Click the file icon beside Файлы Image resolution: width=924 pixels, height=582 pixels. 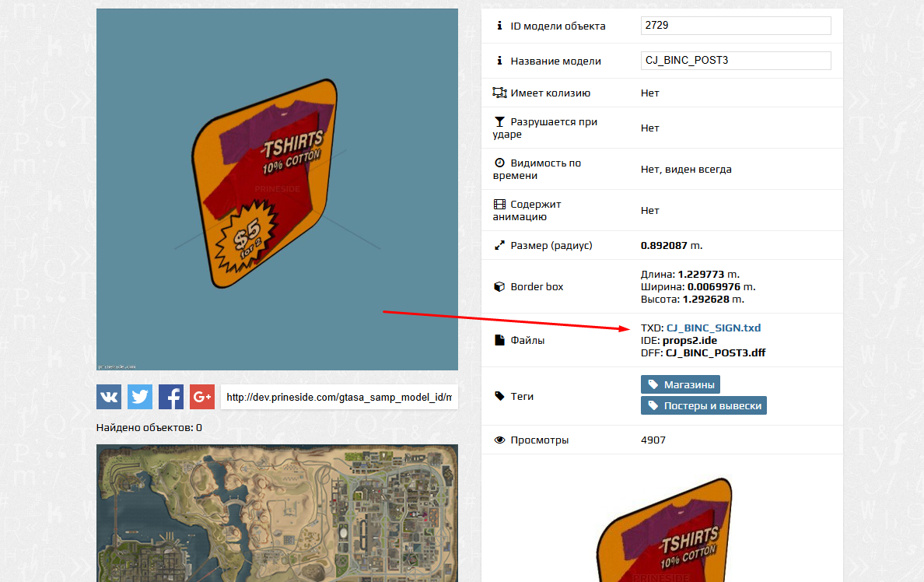coord(499,341)
